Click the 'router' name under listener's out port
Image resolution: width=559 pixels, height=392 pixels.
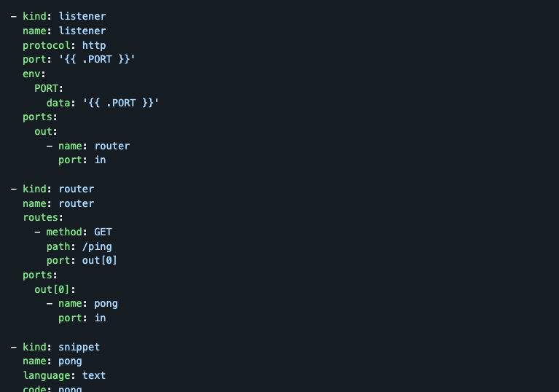112,146
